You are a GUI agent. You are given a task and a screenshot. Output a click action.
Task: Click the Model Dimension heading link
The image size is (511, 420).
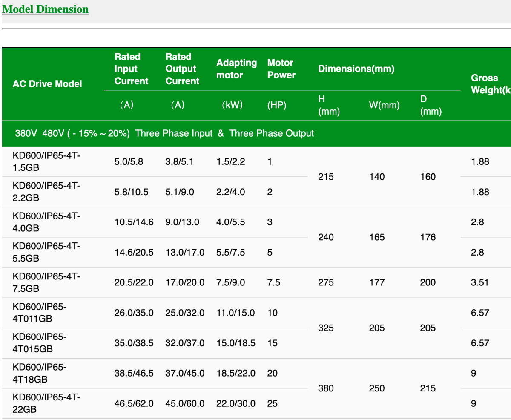[x=46, y=9]
